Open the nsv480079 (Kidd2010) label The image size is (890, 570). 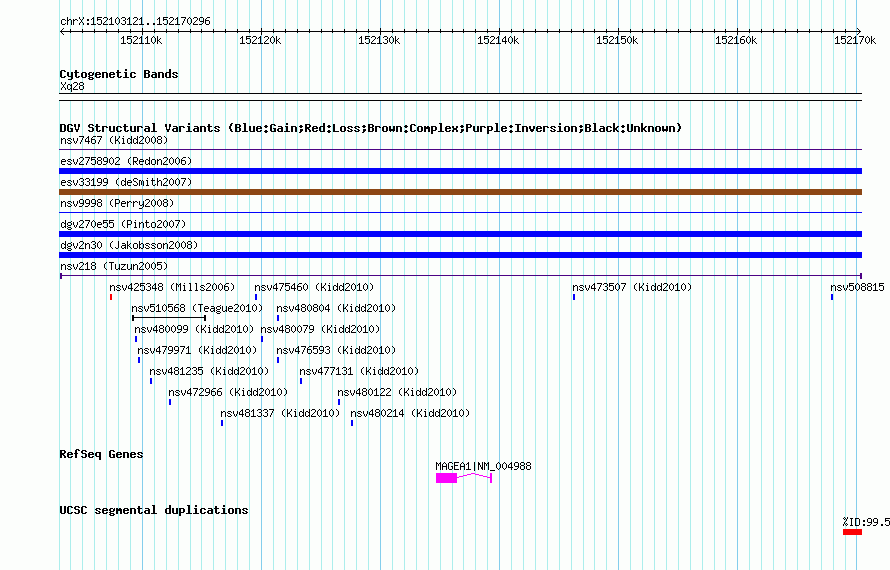[x=320, y=329]
